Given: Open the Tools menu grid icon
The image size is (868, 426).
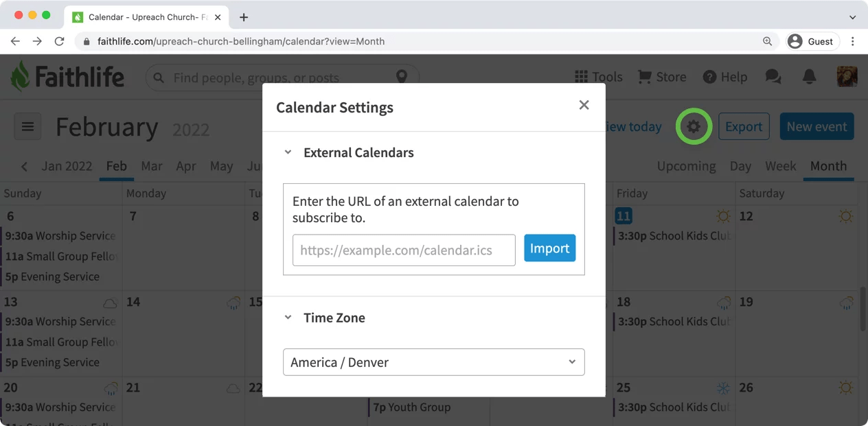Looking at the screenshot, I should 580,77.
